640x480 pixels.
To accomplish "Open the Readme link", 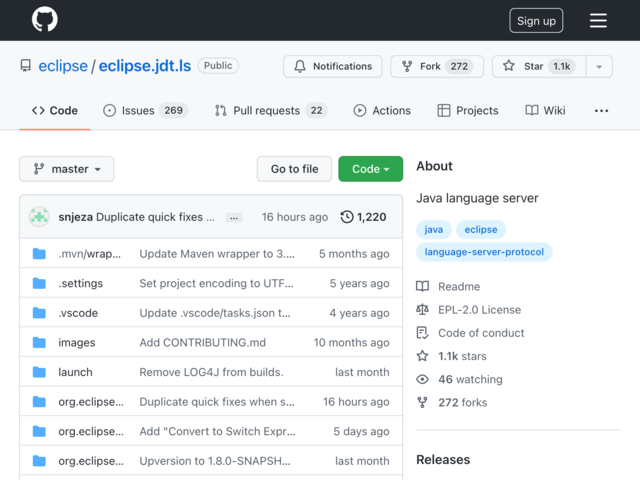I will 459,287.
